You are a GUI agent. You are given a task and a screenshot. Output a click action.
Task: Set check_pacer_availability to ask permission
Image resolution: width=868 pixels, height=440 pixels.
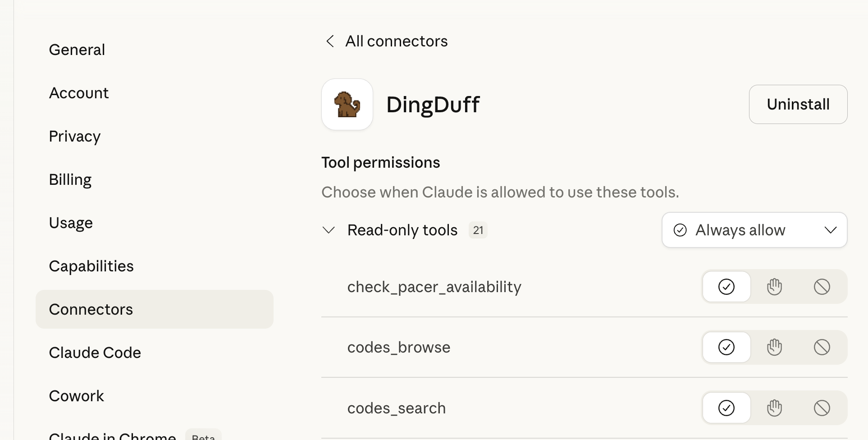pyautogui.click(x=774, y=286)
